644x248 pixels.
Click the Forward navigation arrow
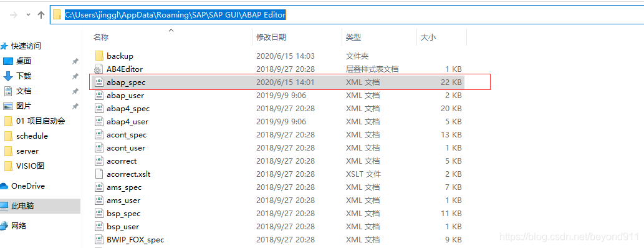coord(14,15)
